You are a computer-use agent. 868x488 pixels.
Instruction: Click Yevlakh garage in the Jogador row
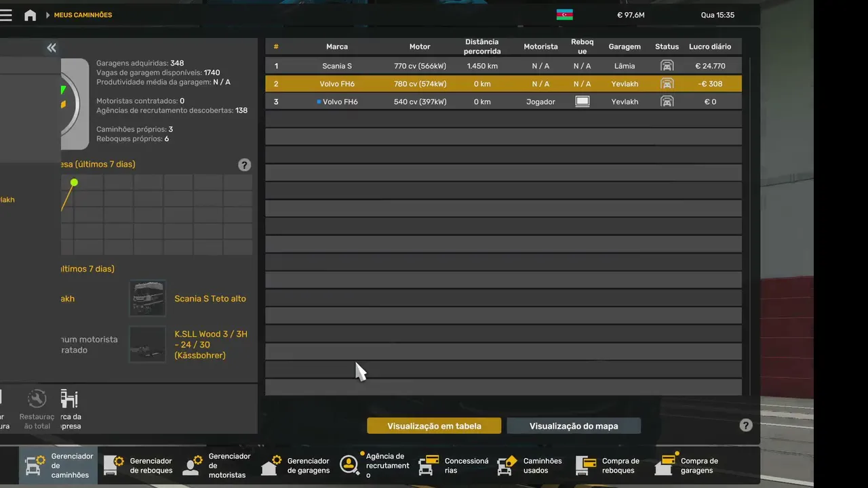click(625, 102)
